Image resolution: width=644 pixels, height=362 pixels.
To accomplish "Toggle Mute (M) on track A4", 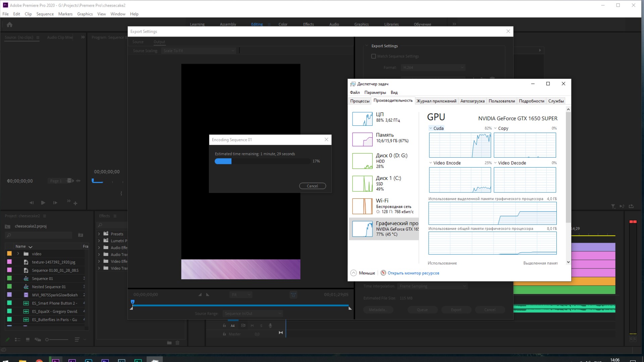I will (x=252, y=325).
